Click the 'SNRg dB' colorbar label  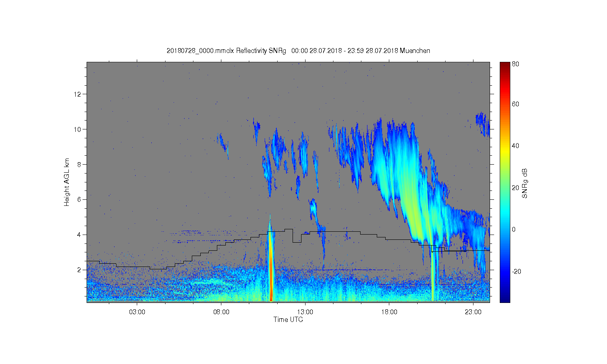(525, 183)
